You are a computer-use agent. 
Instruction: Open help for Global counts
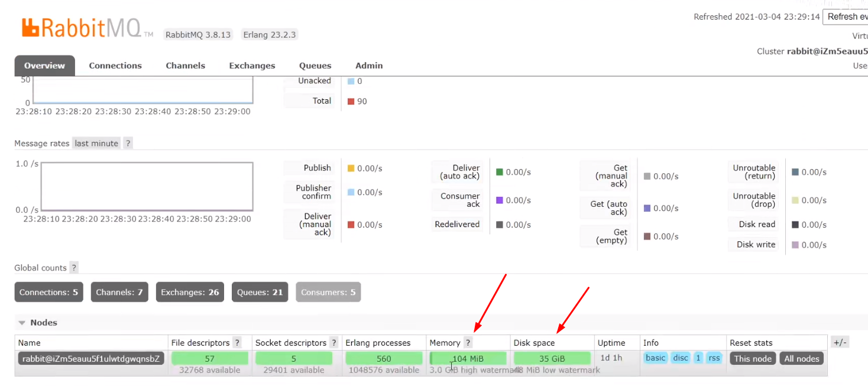[x=74, y=268]
